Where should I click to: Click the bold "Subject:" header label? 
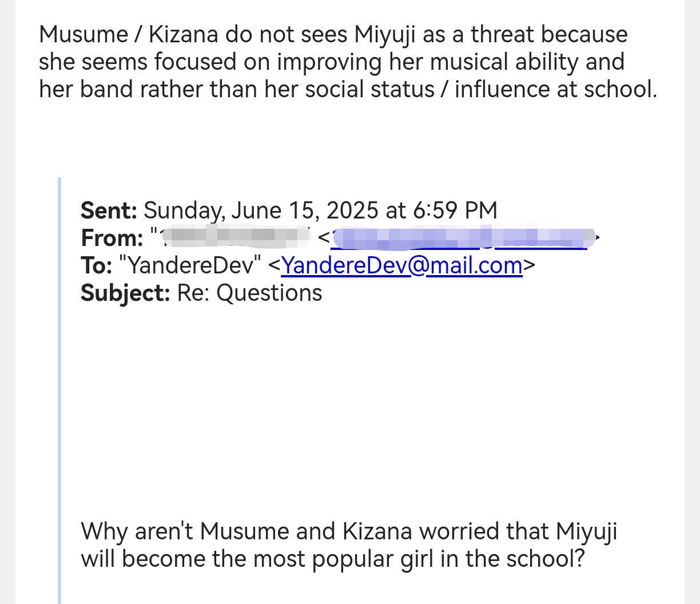pos(125,293)
